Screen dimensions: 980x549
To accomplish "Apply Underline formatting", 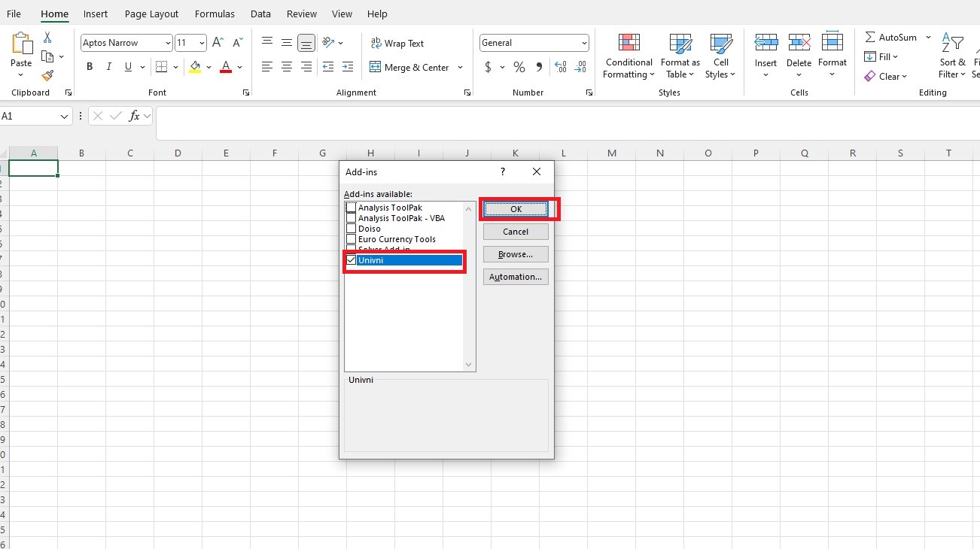I will click(x=128, y=67).
